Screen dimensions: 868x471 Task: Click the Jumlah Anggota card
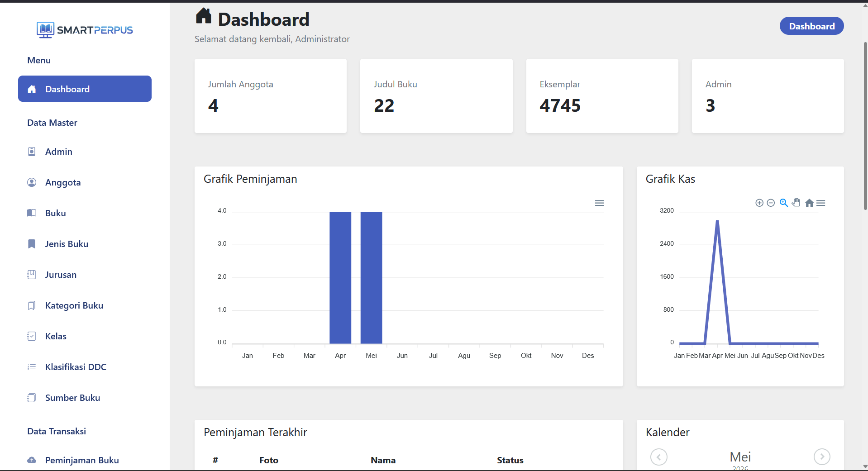(271, 96)
